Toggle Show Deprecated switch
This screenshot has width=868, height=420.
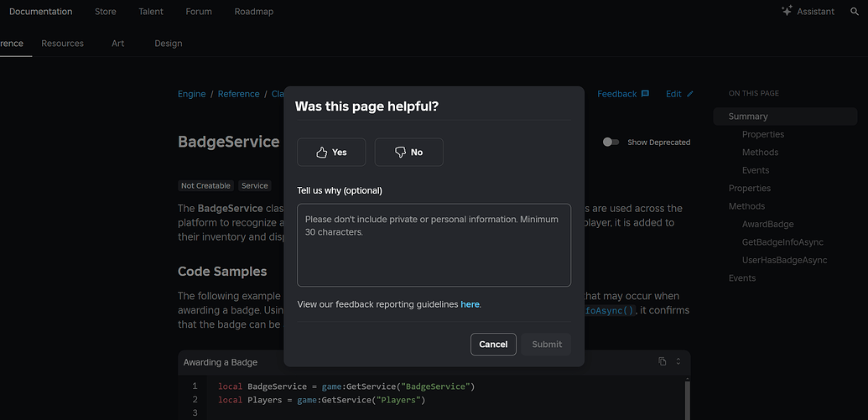611,143
